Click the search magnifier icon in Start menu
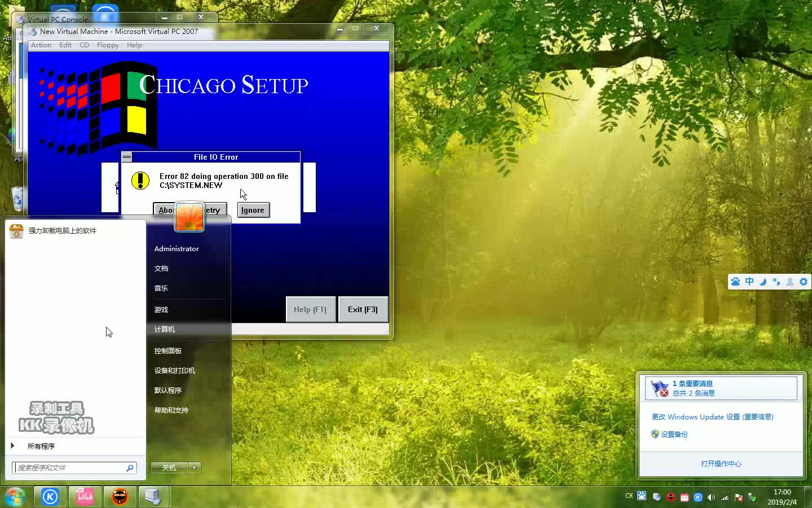 [x=130, y=467]
